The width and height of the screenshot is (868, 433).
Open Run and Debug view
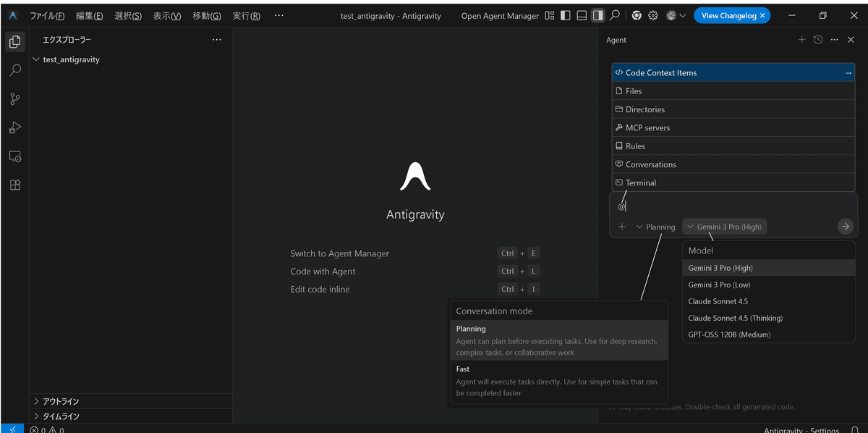click(x=15, y=127)
